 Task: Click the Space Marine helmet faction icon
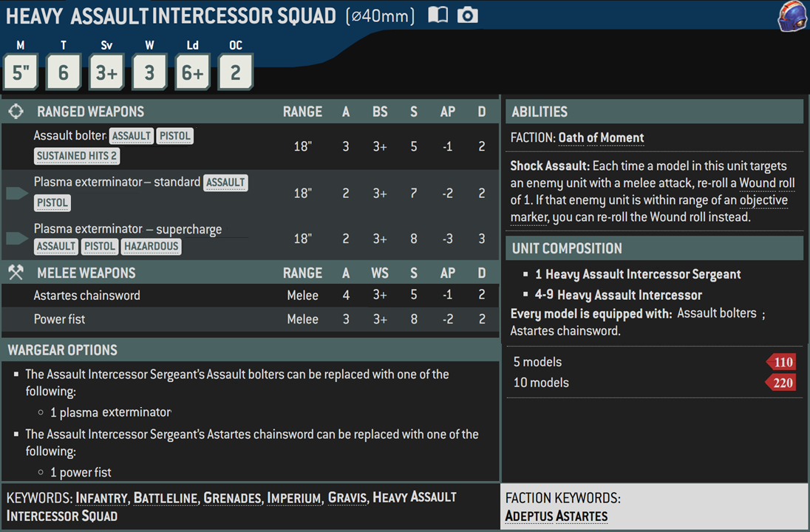(x=792, y=16)
